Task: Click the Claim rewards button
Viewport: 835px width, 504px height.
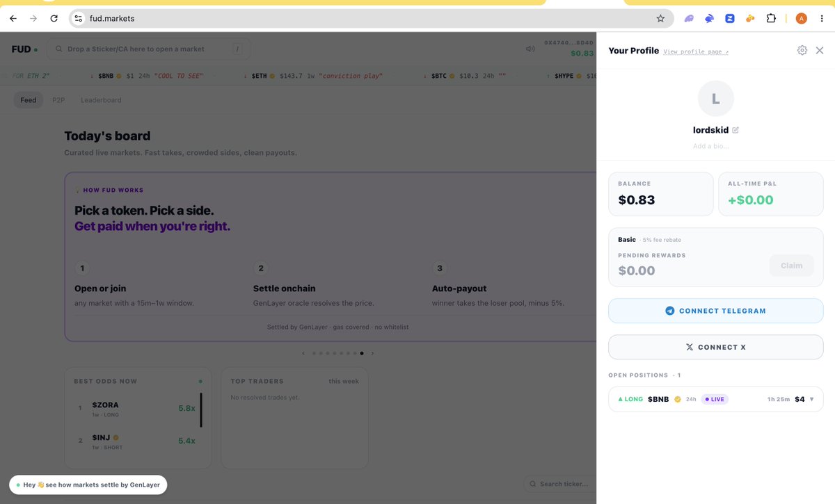Action: [x=791, y=266]
